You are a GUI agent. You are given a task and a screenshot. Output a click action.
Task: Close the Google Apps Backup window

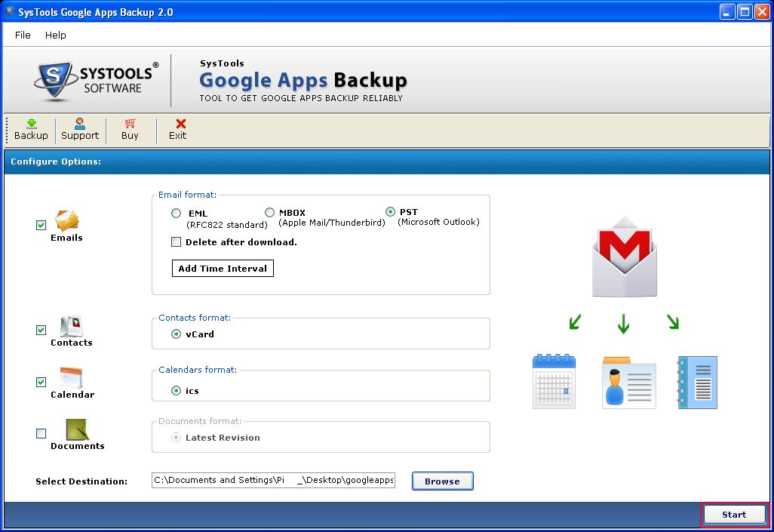pos(762,12)
